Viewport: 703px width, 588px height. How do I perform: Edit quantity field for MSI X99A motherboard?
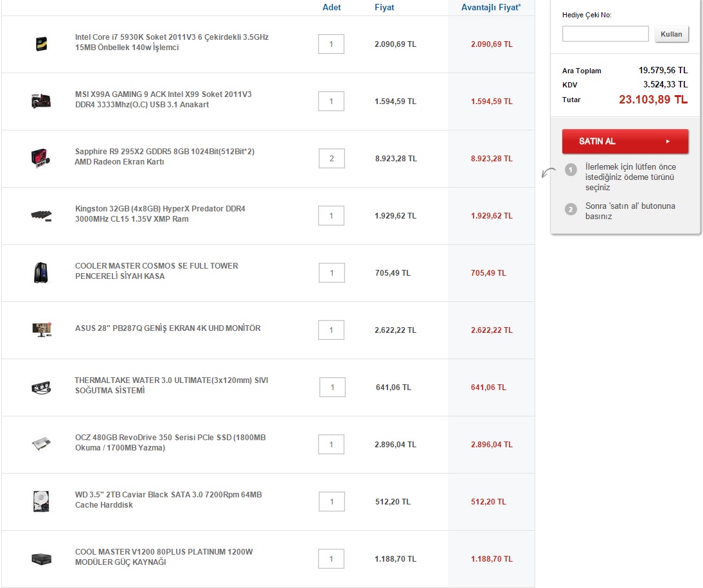click(x=332, y=101)
